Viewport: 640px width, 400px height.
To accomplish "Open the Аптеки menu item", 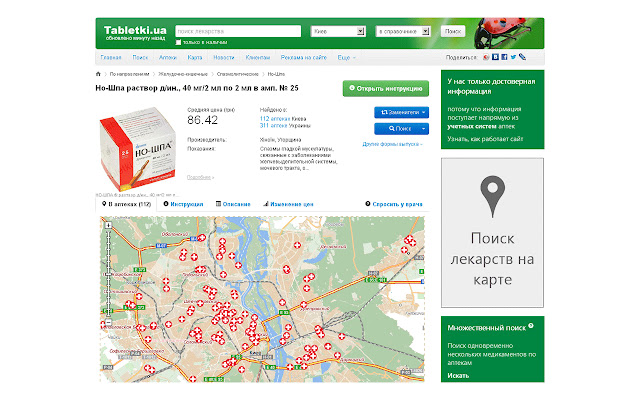I will click(x=168, y=58).
